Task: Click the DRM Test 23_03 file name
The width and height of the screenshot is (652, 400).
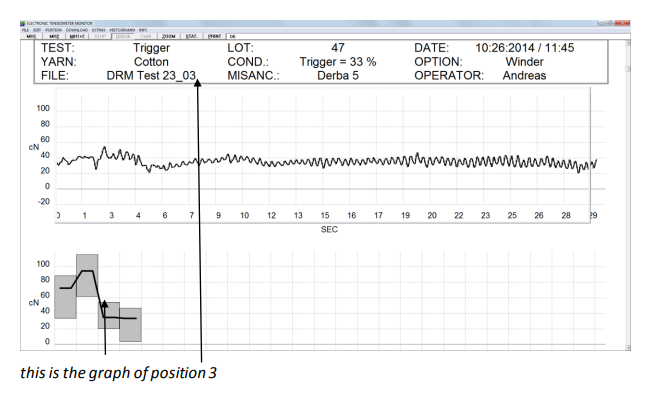Action: click(x=152, y=75)
